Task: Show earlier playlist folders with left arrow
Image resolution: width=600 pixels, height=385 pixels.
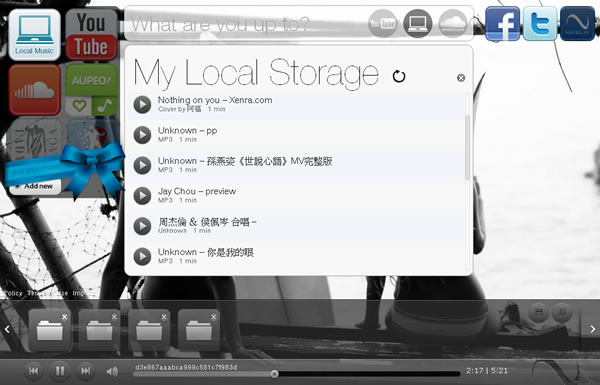Action: coord(7,329)
